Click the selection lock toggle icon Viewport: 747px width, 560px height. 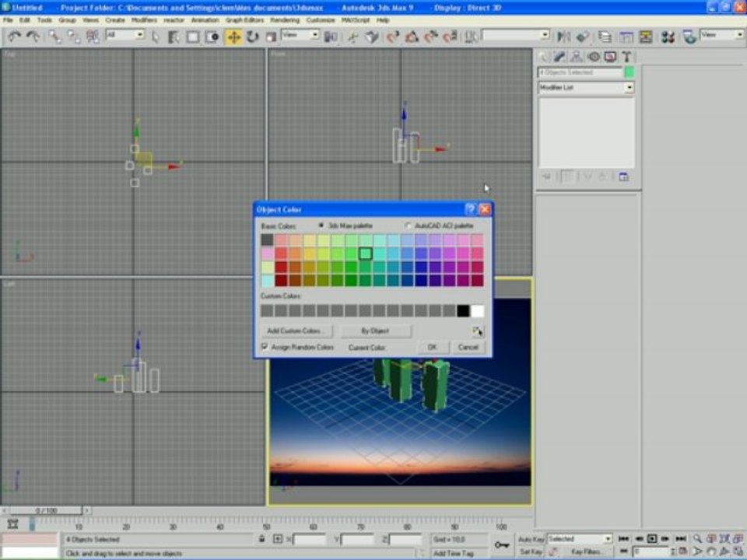[x=261, y=539]
